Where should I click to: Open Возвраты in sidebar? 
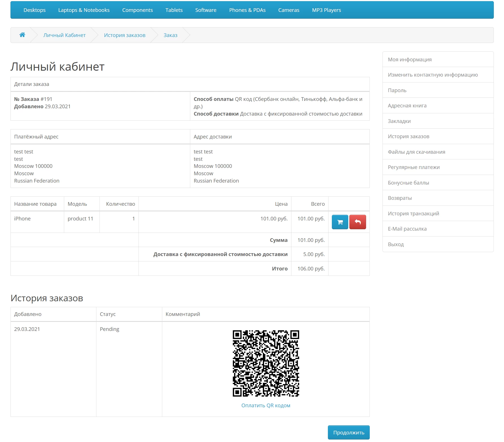(x=438, y=198)
